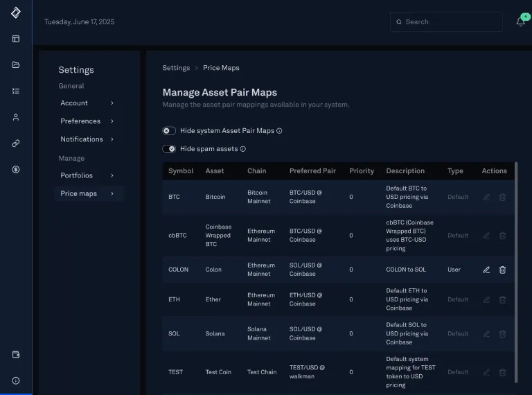The image size is (532, 395).
Task: Click the Coinbase Wrapped BTC asset cell
Action: (218, 235)
